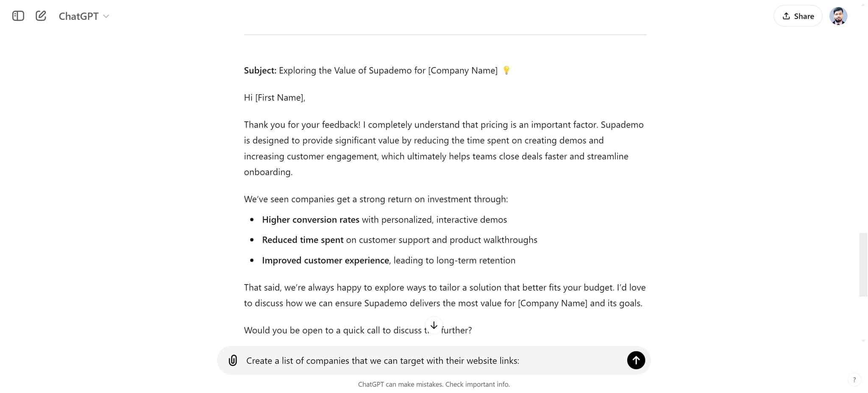Attach a file with the paperclip icon
This screenshot has height=393, width=868.
pyautogui.click(x=233, y=360)
